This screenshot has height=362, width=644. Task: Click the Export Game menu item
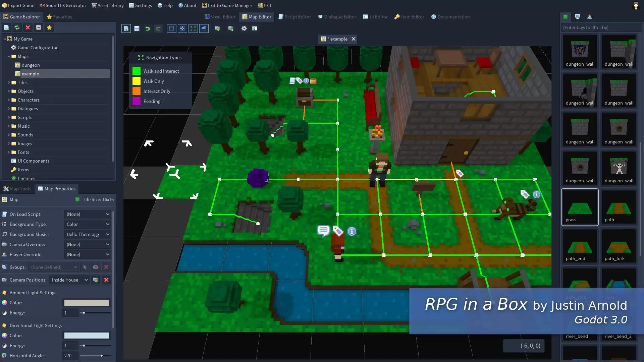(18, 5)
